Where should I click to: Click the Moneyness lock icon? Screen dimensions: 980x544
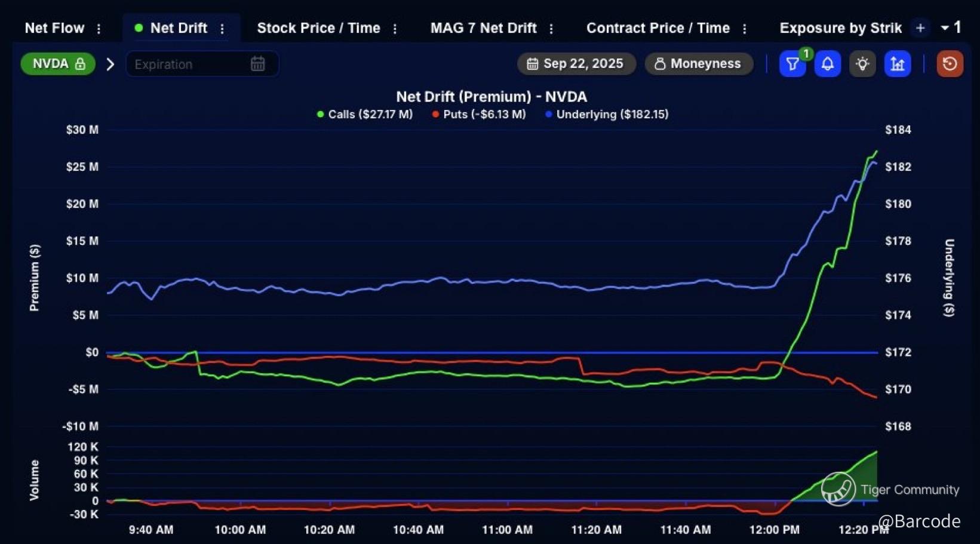660,64
